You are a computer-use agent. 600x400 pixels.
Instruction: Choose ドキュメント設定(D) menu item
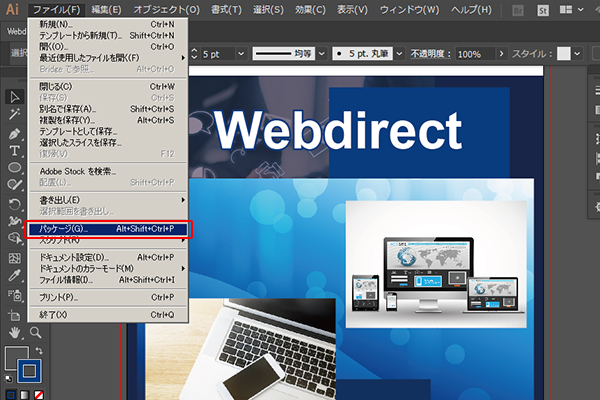pyautogui.click(x=108, y=257)
